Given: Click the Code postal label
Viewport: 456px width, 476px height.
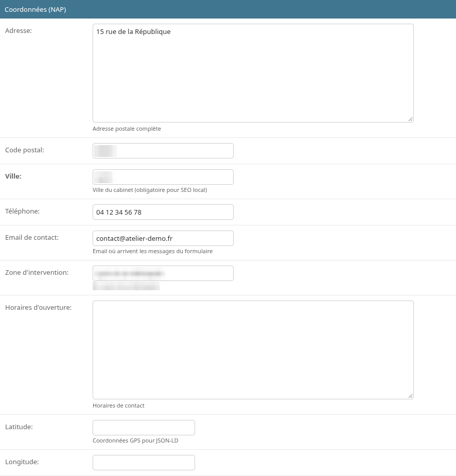Looking at the screenshot, I should (25, 150).
